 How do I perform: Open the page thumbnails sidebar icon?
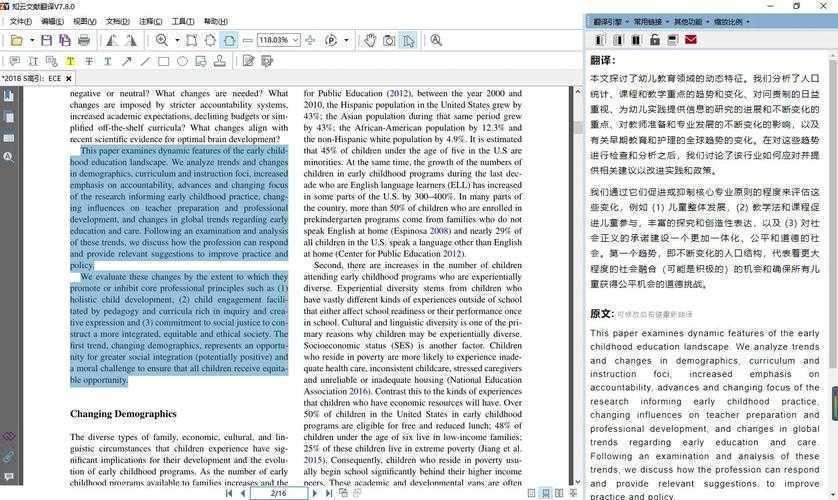(x=9, y=117)
